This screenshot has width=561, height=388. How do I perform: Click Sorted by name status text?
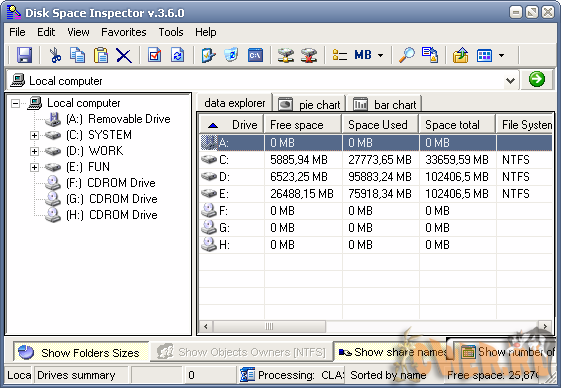tap(388, 375)
